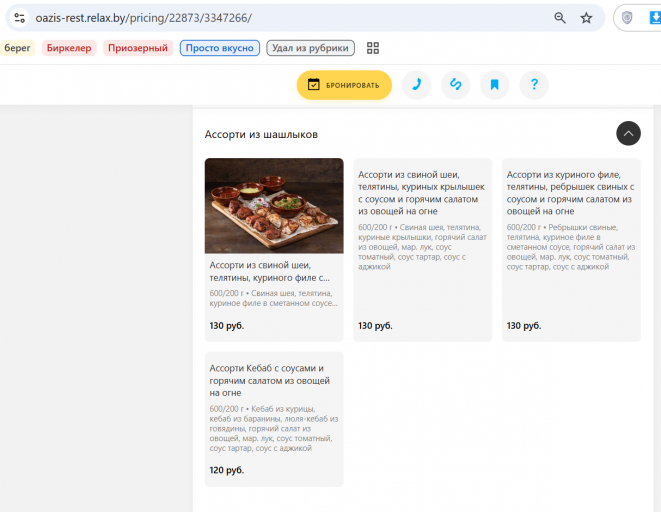The image size is (661, 512).
Task: Click the Бронировать booking button
Action: [344, 85]
